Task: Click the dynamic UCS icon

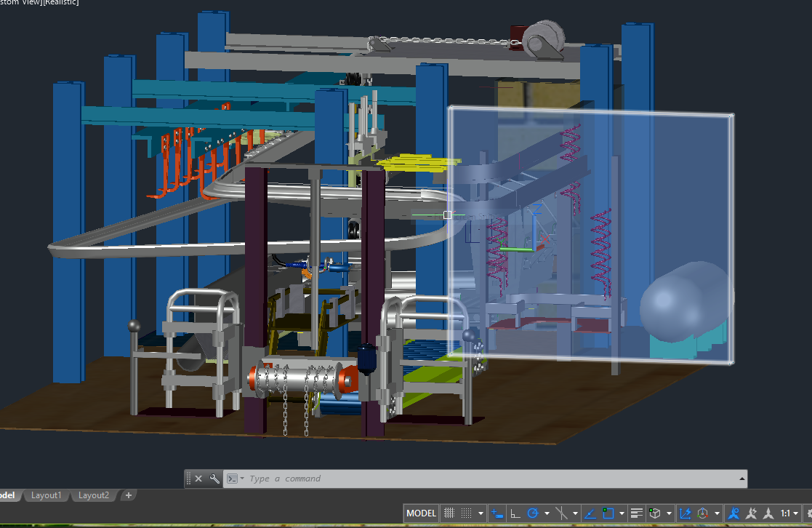Action: (x=685, y=513)
